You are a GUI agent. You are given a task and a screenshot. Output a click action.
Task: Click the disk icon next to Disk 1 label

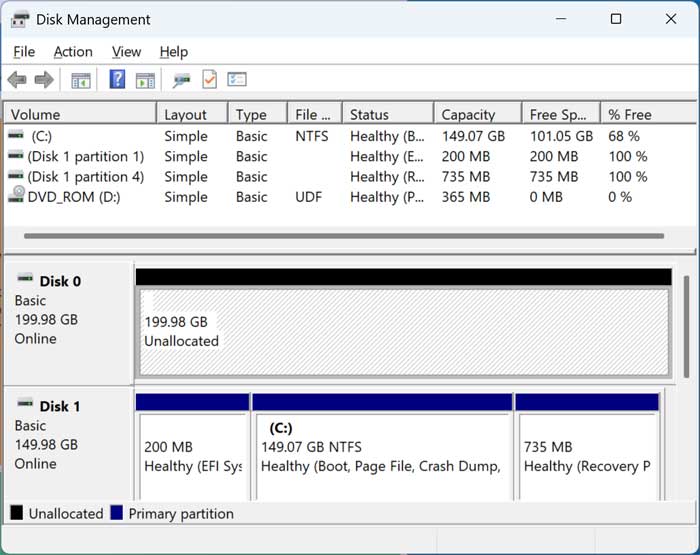25,403
